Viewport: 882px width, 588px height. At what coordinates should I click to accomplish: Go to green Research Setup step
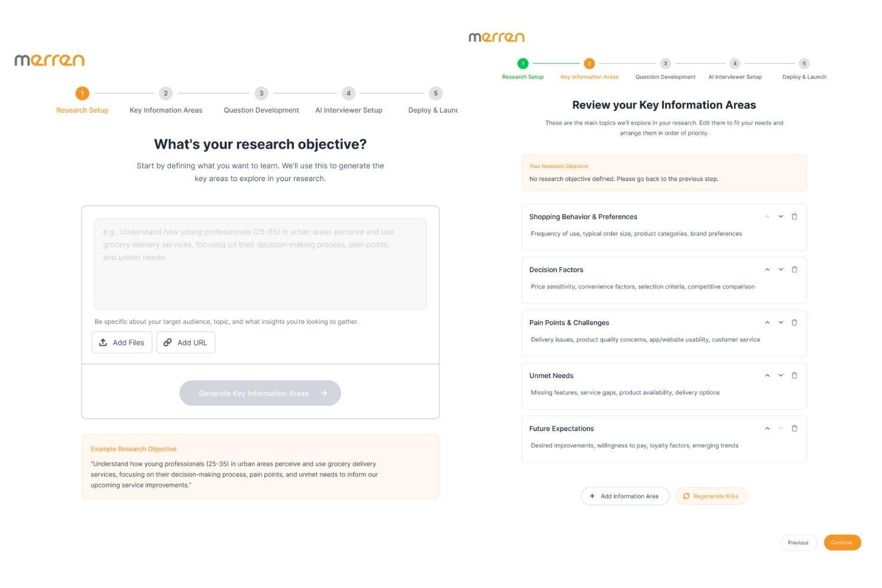click(523, 64)
